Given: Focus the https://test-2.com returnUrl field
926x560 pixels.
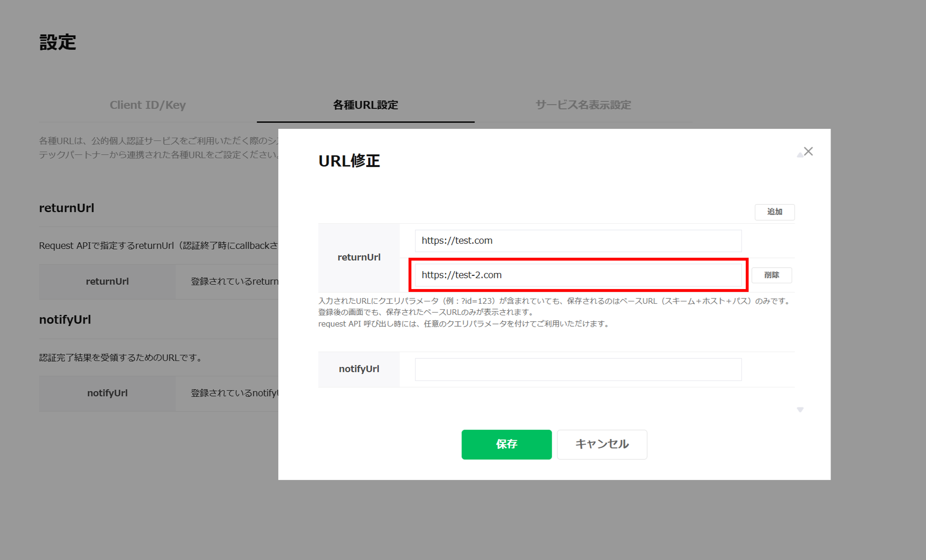Looking at the screenshot, I should (578, 275).
